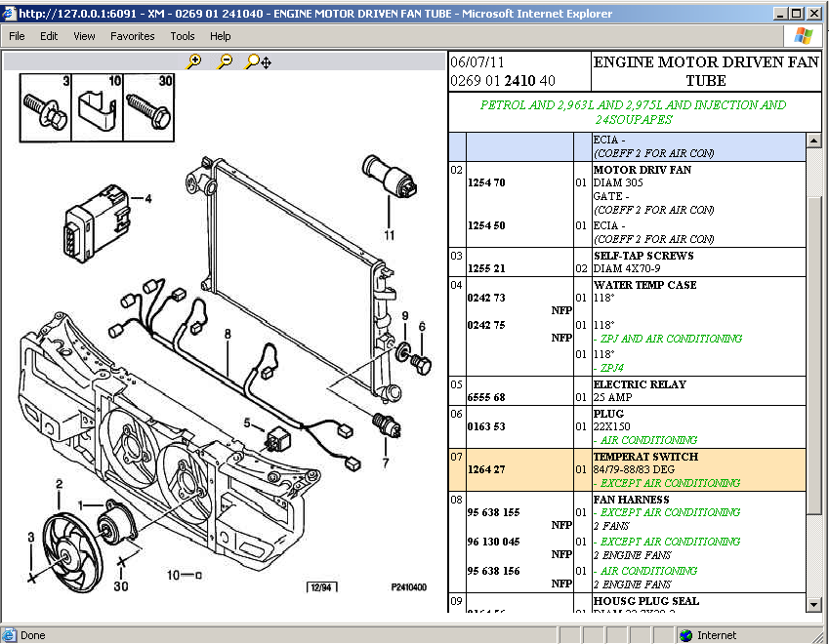829x644 pixels.
Task: Select the TEMPERAT SWITCH row part 1264 27
Action: point(485,470)
